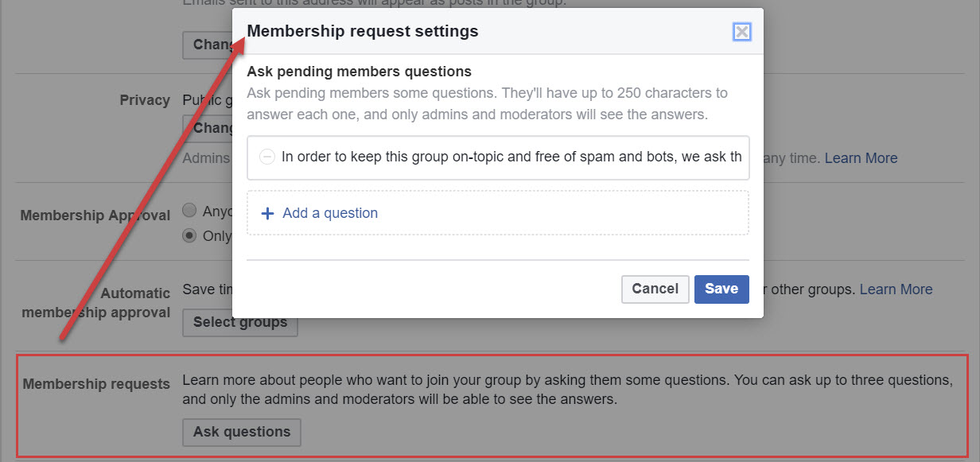
Task: Click the 'Automatic membership approval' label
Action: point(96,303)
